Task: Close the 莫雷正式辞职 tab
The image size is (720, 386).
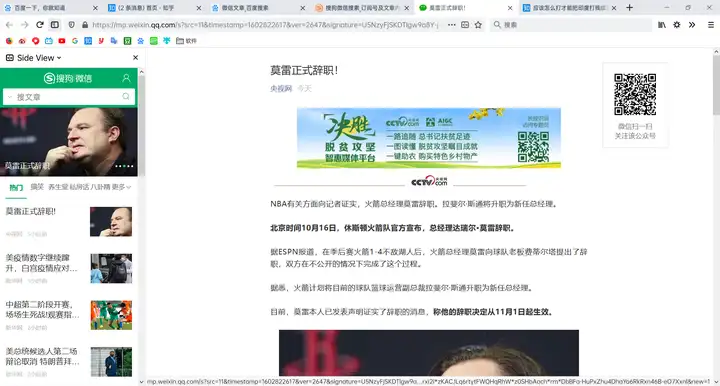Action: pos(510,8)
